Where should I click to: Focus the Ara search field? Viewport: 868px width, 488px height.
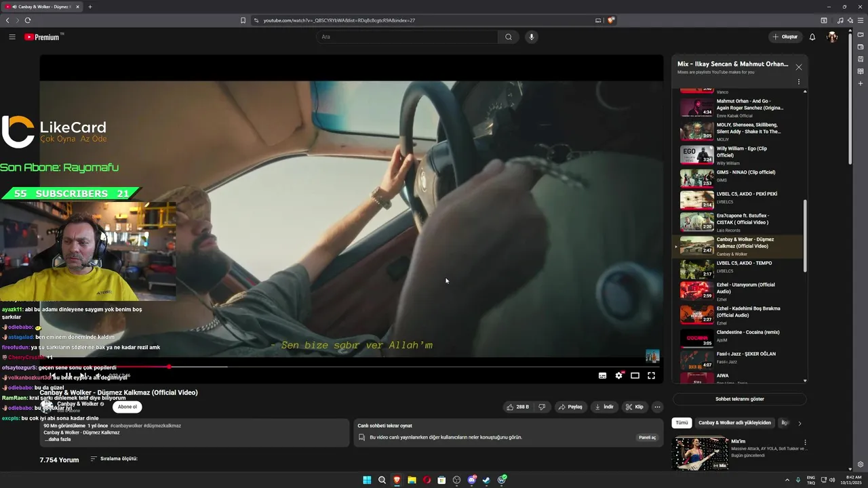407,37
